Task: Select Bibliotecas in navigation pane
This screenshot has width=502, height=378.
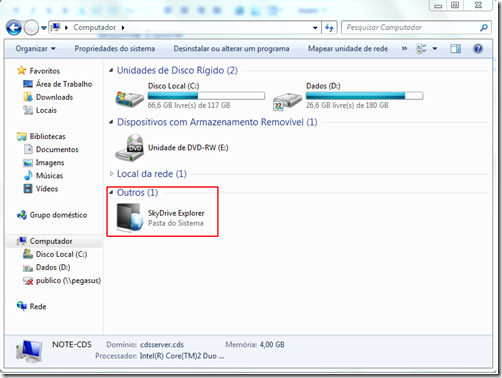Action: click(x=48, y=136)
